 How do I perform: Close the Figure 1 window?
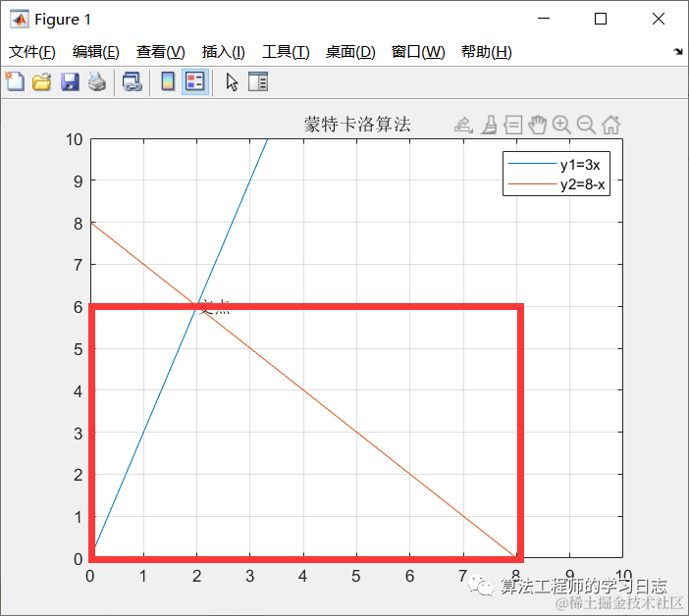pyautogui.click(x=659, y=19)
